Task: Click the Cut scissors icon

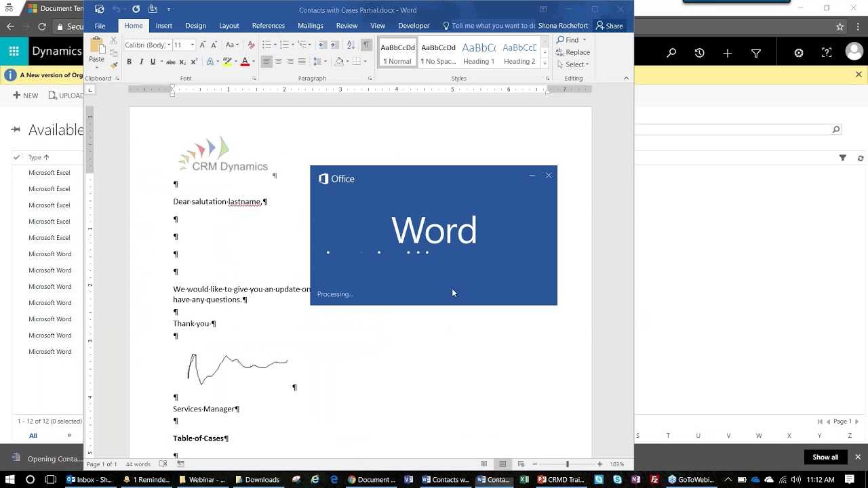Action: pos(113,41)
